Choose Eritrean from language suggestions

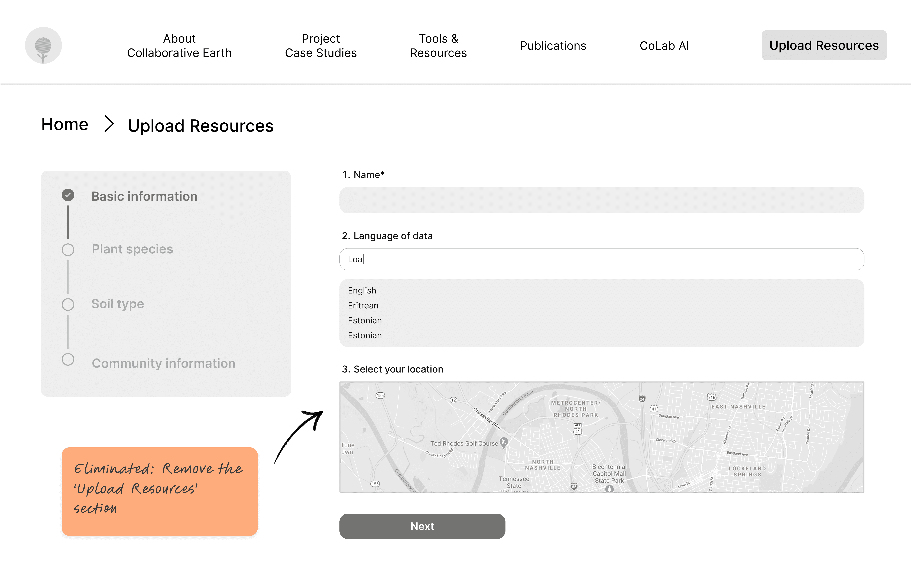point(363,305)
